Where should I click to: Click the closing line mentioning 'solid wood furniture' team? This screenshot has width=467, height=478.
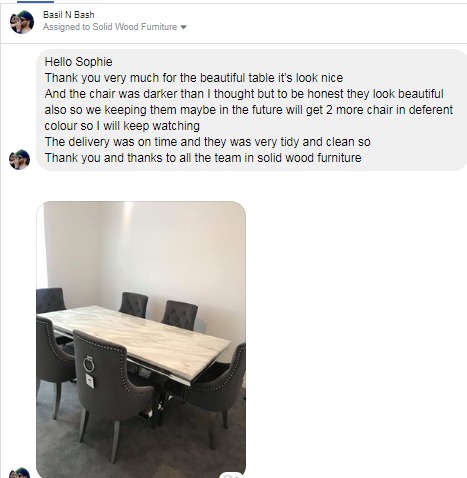[x=203, y=158]
